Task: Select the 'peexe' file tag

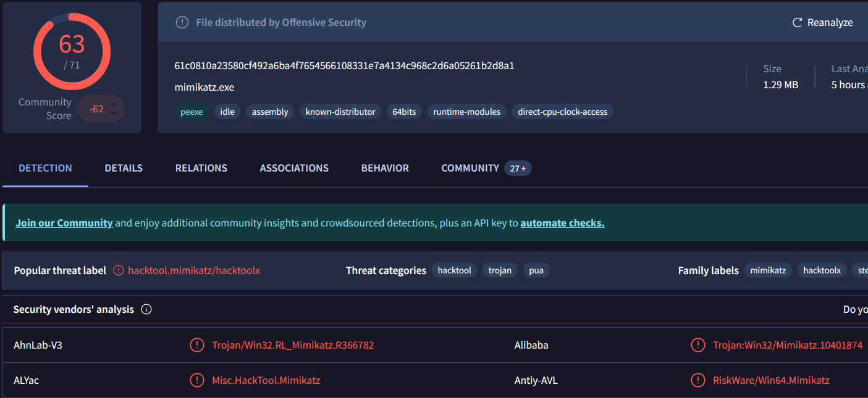Action: 192,112
